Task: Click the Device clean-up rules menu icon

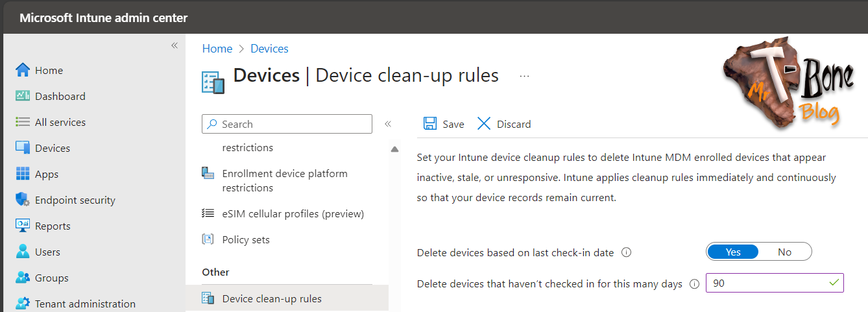Action: point(208,298)
